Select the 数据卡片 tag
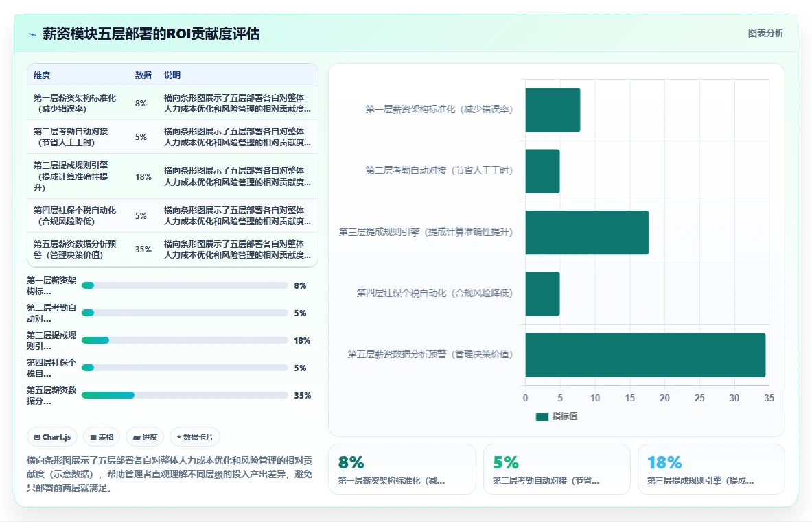The width and height of the screenshot is (812, 522). (195, 437)
